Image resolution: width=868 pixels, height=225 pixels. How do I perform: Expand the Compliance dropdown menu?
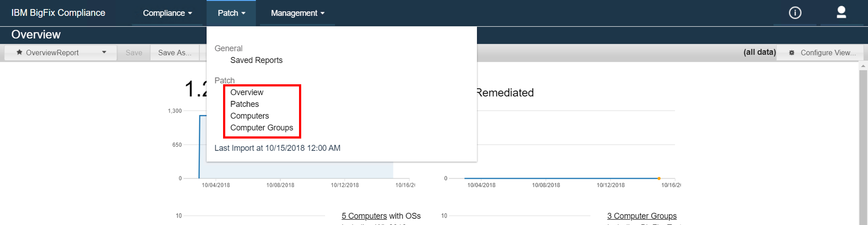click(x=168, y=13)
